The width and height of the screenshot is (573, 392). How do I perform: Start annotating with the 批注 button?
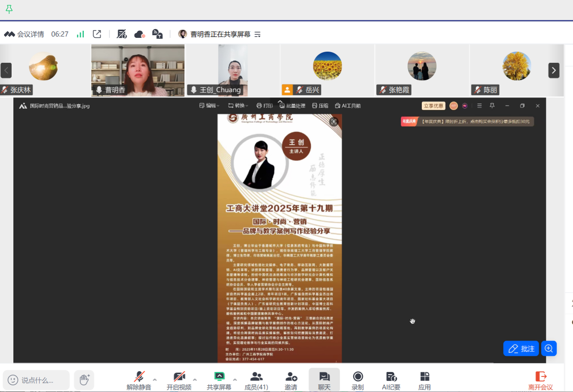tap(521, 348)
